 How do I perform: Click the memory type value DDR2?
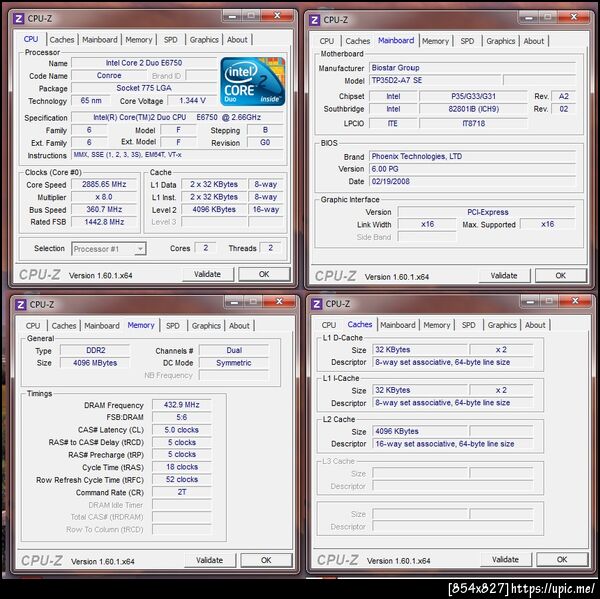click(95, 350)
